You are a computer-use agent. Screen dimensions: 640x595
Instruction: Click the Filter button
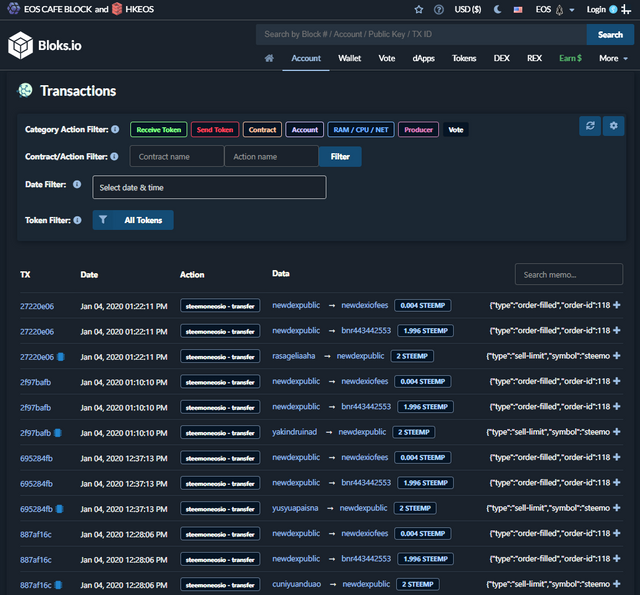[x=340, y=156]
